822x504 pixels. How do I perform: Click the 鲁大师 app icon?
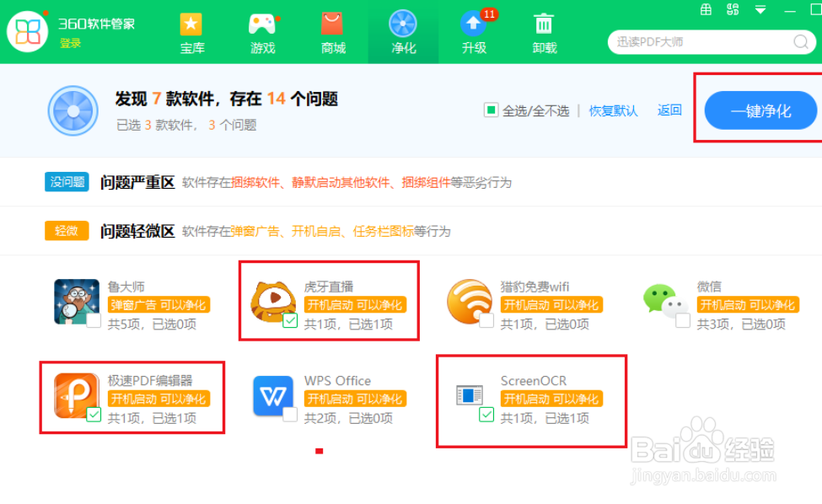(x=77, y=301)
